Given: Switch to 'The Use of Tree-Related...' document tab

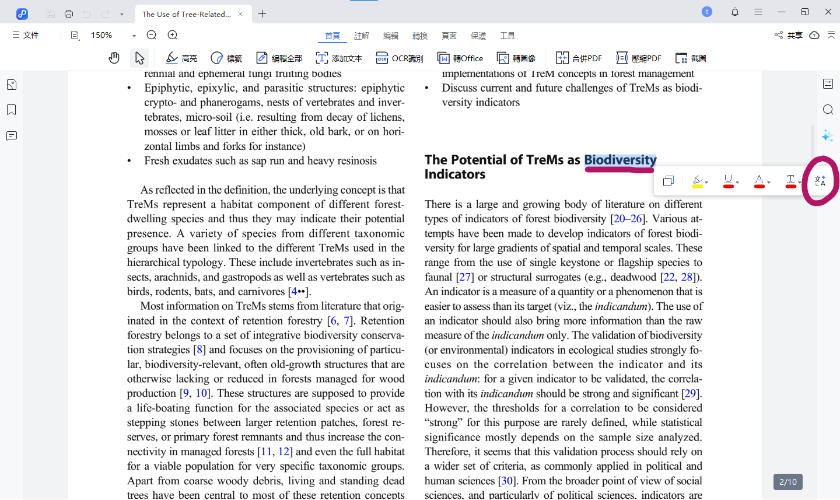Looking at the screenshot, I should pyautogui.click(x=186, y=14).
